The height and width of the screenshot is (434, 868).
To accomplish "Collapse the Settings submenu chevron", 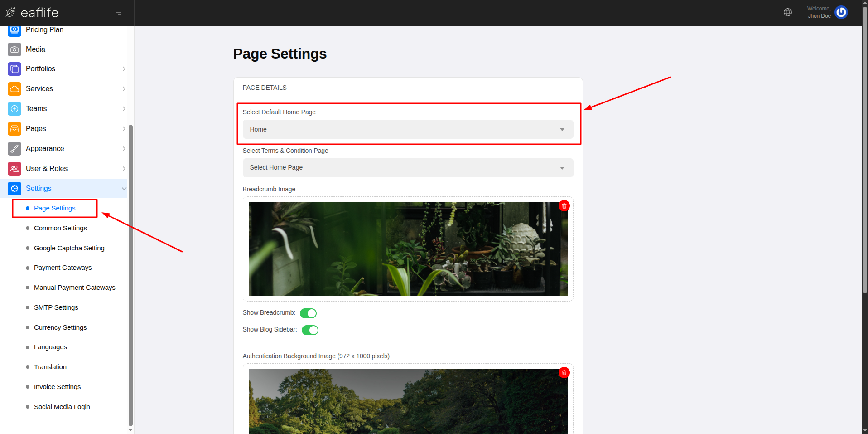I will pos(124,189).
